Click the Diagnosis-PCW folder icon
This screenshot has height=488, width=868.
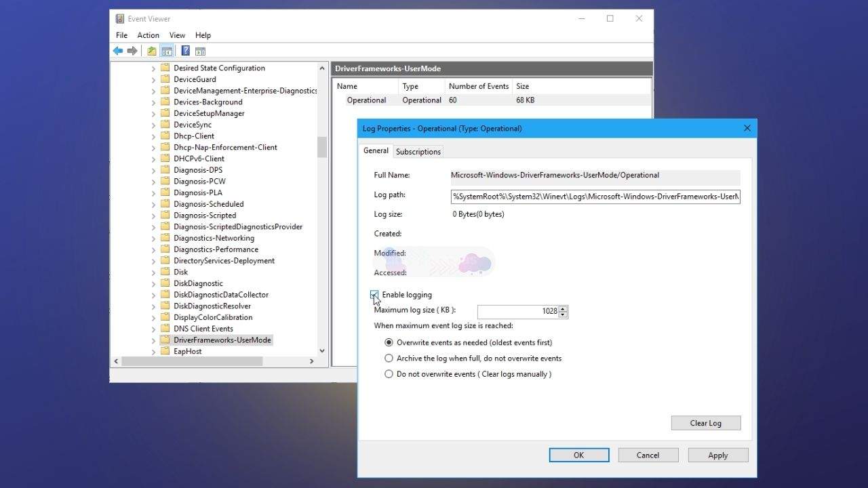click(165, 181)
